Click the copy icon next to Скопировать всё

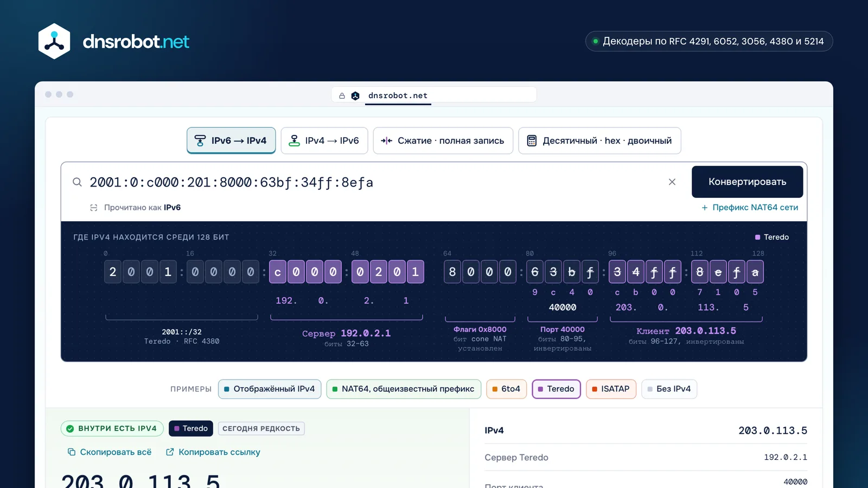pos(71,452)
